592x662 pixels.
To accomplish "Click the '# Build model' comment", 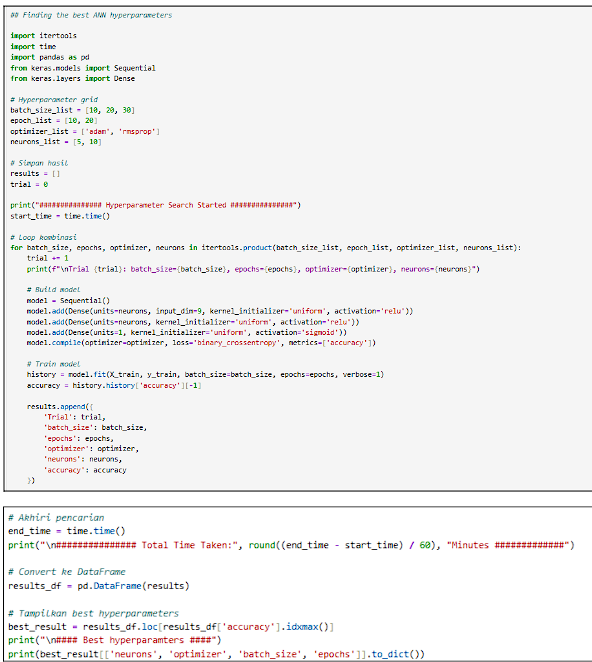I will [53, 290].
